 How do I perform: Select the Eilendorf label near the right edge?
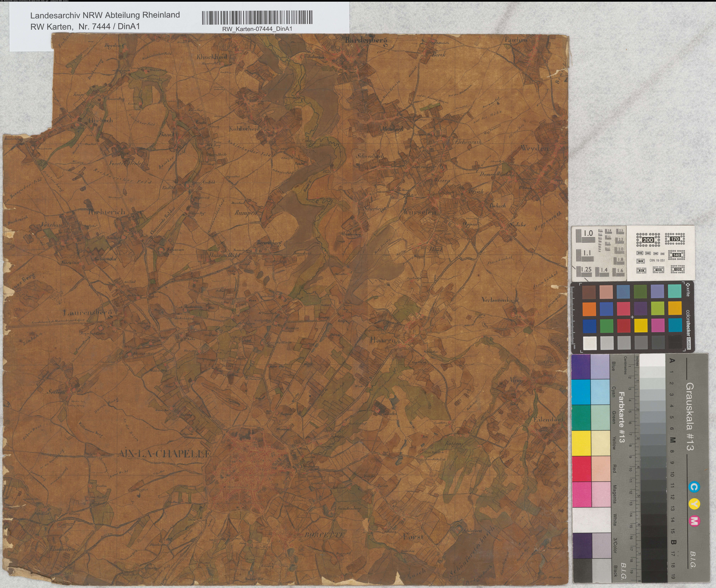click(x=549, y=419)
